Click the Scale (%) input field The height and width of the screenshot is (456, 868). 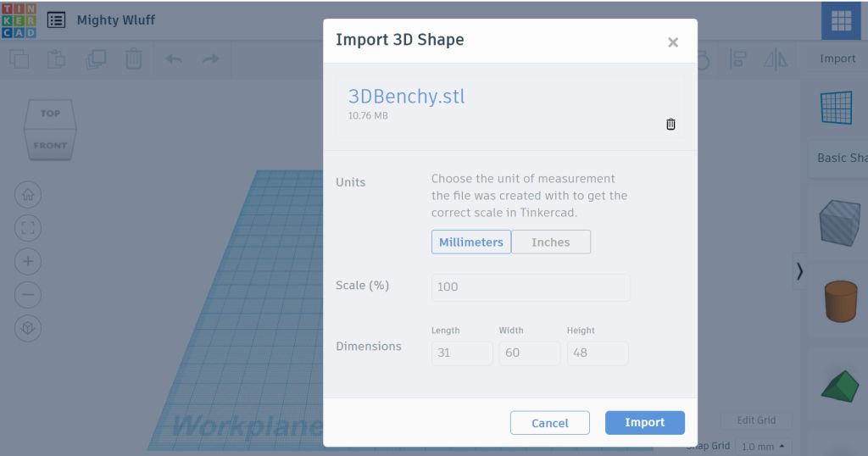tap(531, 287)
